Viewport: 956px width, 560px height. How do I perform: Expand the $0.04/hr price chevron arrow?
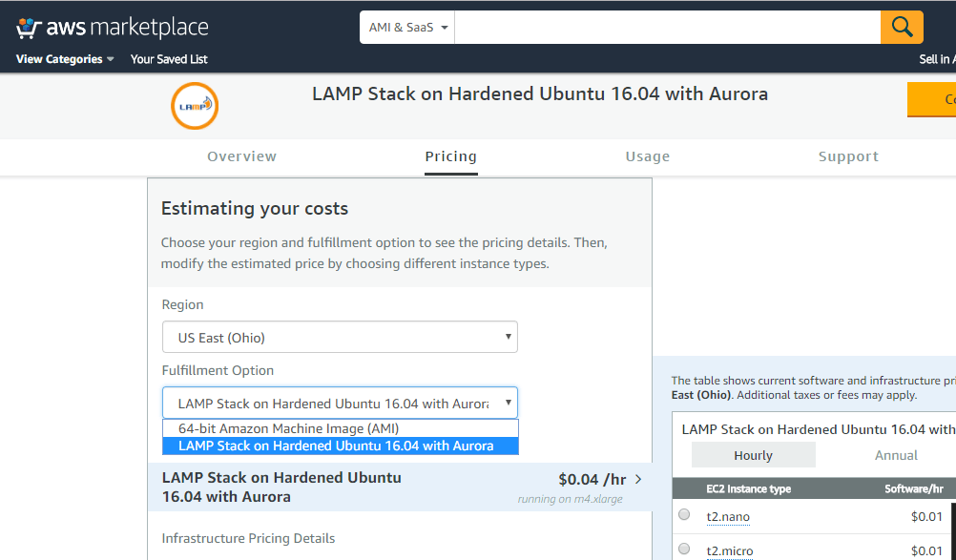point(638,479)
